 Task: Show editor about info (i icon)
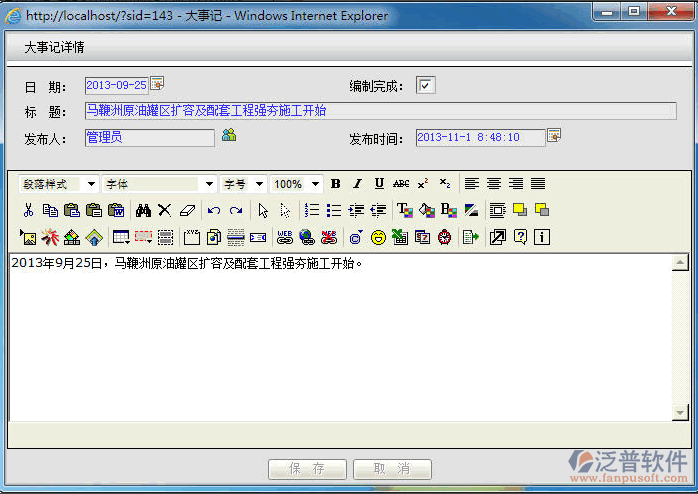click(542, 237)
